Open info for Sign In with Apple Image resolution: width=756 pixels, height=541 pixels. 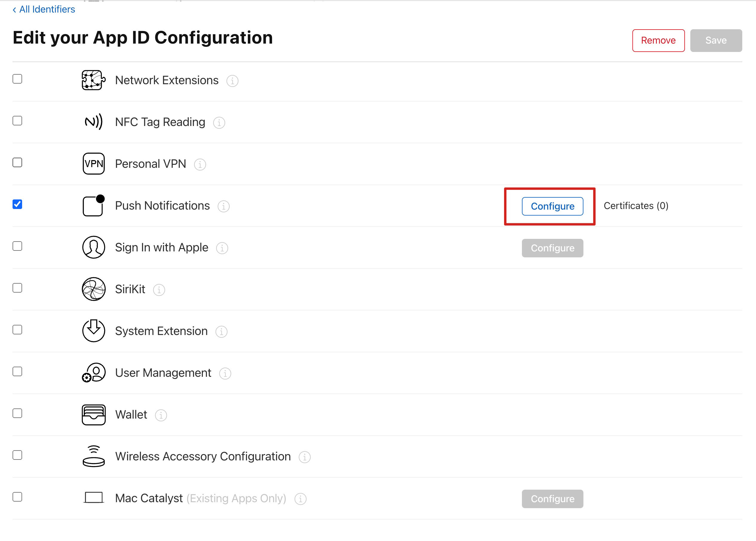tap(222, 248)
